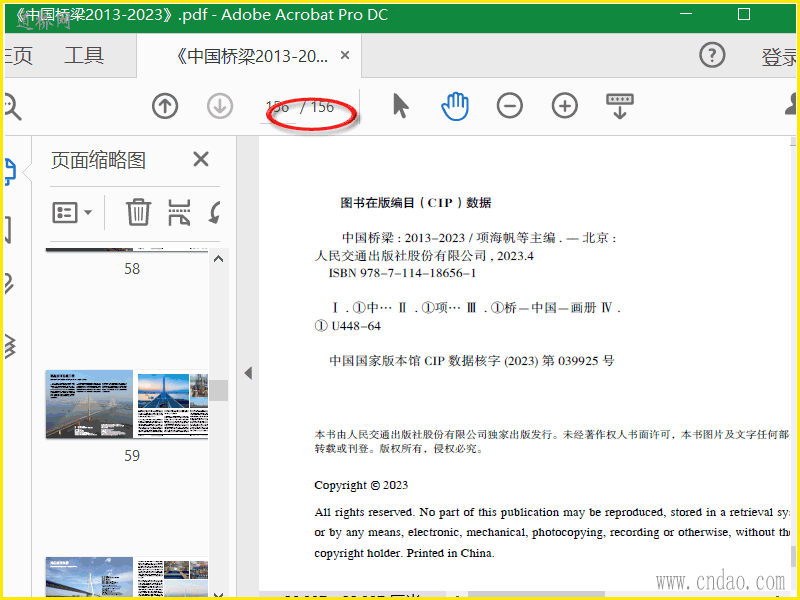The height and width of the screenshot is (600, 800).
Task: Click the thumbnail label 59
Action: [x=132, y=456]
